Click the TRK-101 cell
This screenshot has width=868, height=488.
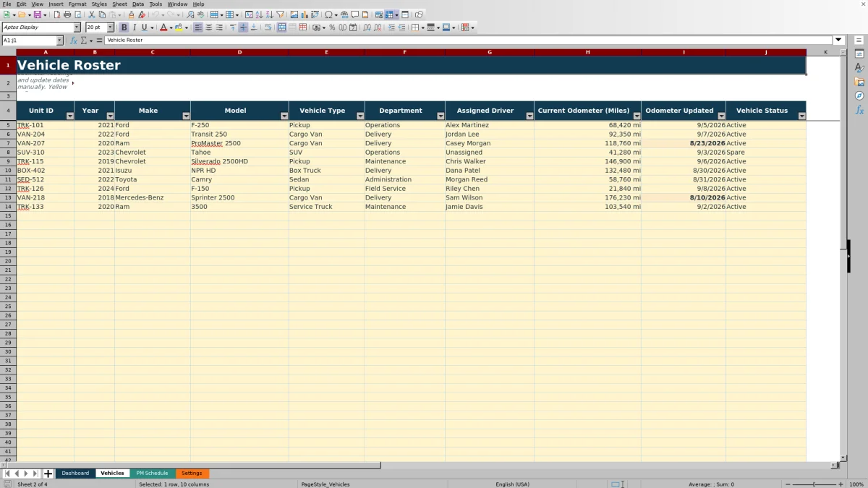45,125
